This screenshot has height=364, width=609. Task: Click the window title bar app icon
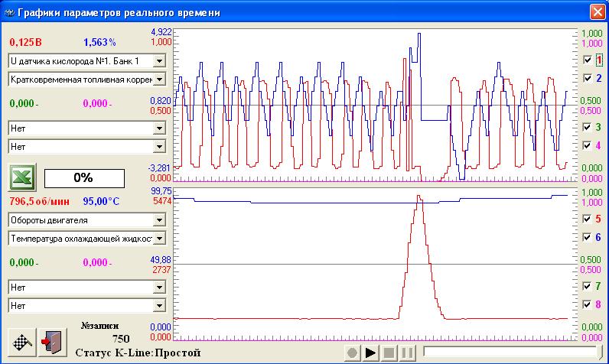10,13
